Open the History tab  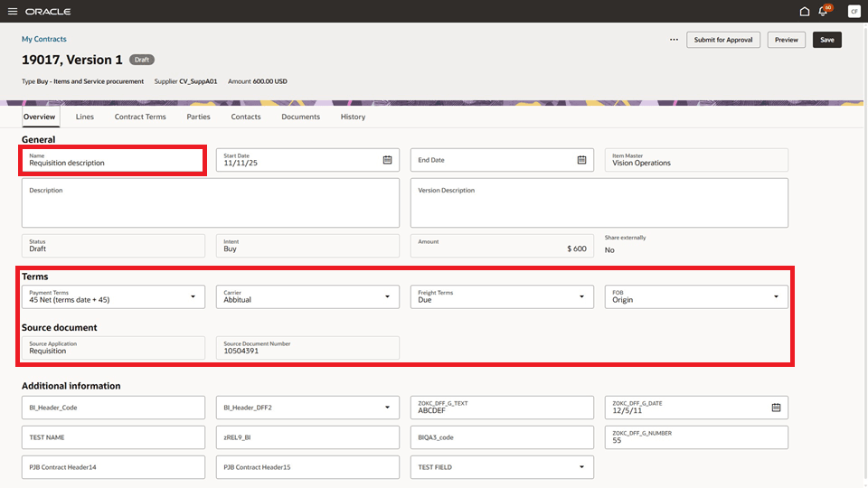[x=354, y=117]
